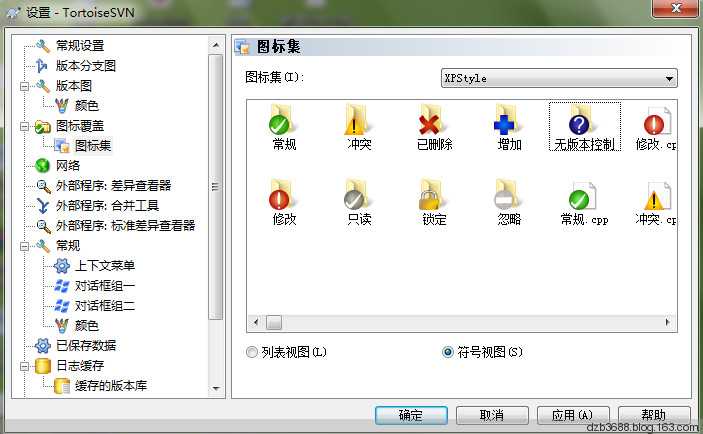
Task: Click the 取消 button
Action: point(492,415)
